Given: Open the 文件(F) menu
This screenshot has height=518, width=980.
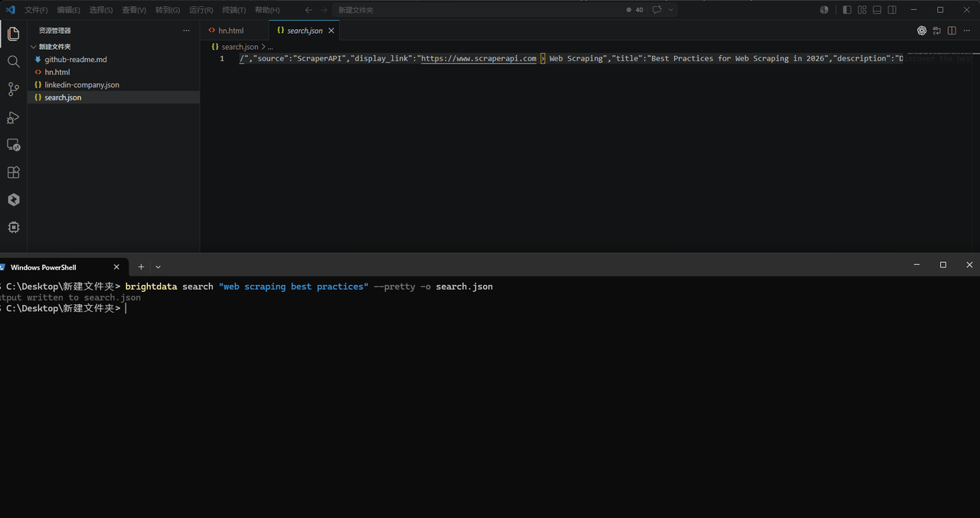Looking at the screenshot, I should coord(36,10).
